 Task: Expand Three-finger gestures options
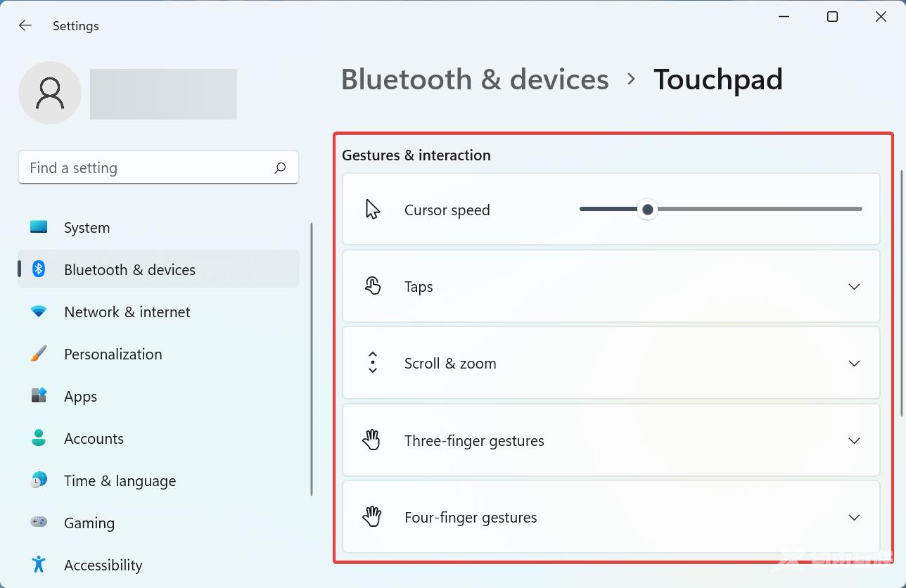854,441
